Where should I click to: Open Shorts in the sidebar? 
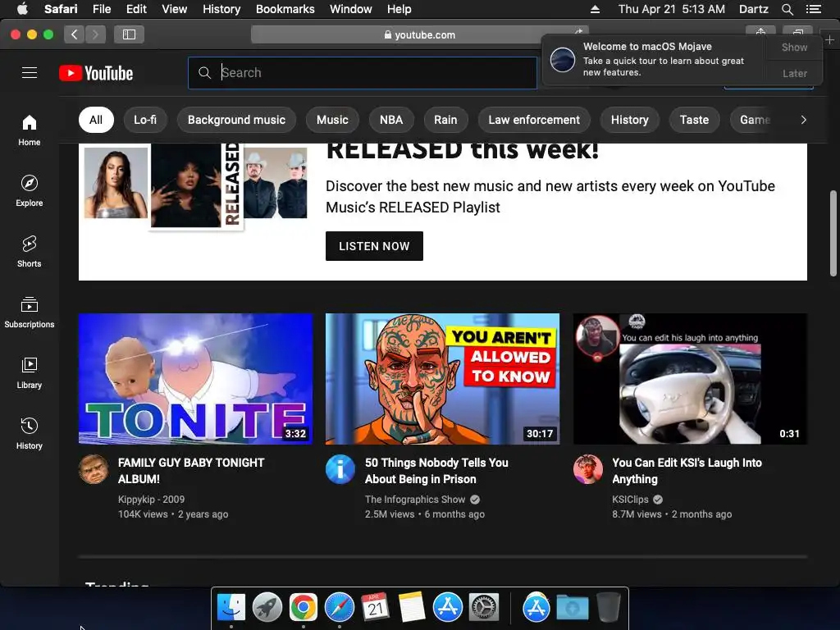[x=29, y=252]
